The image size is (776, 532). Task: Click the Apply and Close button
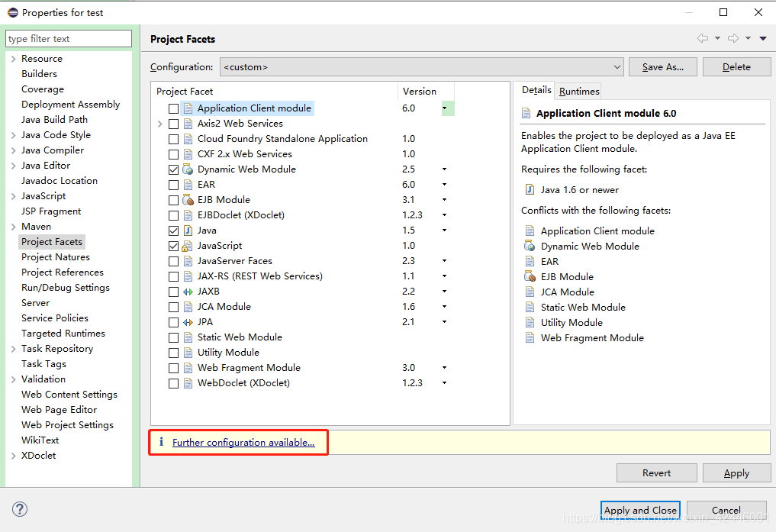click(640, 510)
